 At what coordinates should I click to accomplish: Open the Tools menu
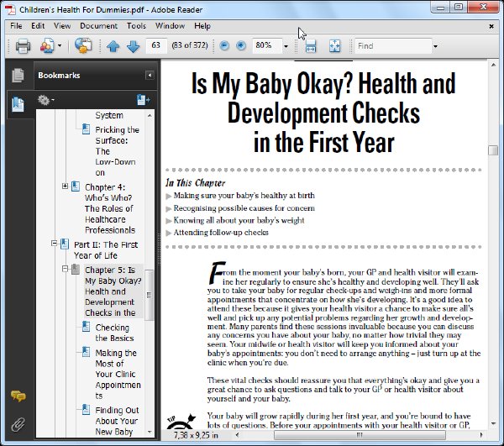coord(136,26)
